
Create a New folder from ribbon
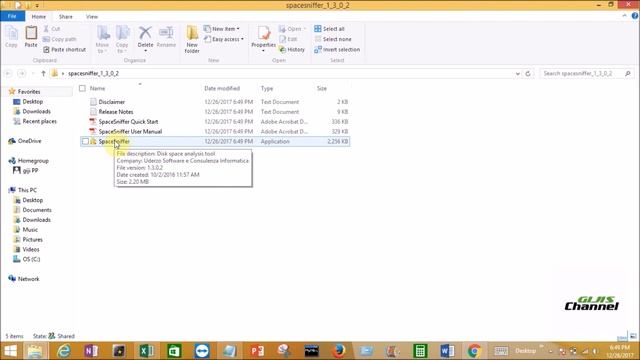click(x=192, y=39)
